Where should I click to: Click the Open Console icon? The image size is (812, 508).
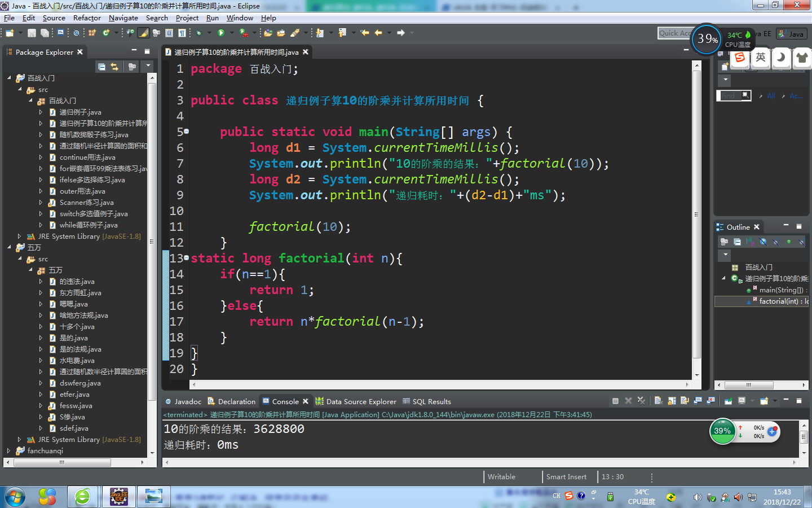[x=764, y=401]
